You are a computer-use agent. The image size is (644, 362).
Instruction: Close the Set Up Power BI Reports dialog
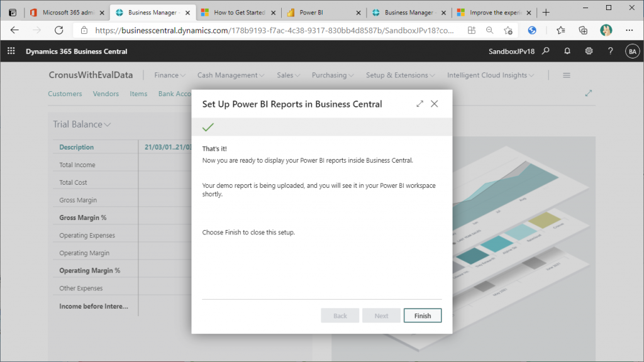434,104
